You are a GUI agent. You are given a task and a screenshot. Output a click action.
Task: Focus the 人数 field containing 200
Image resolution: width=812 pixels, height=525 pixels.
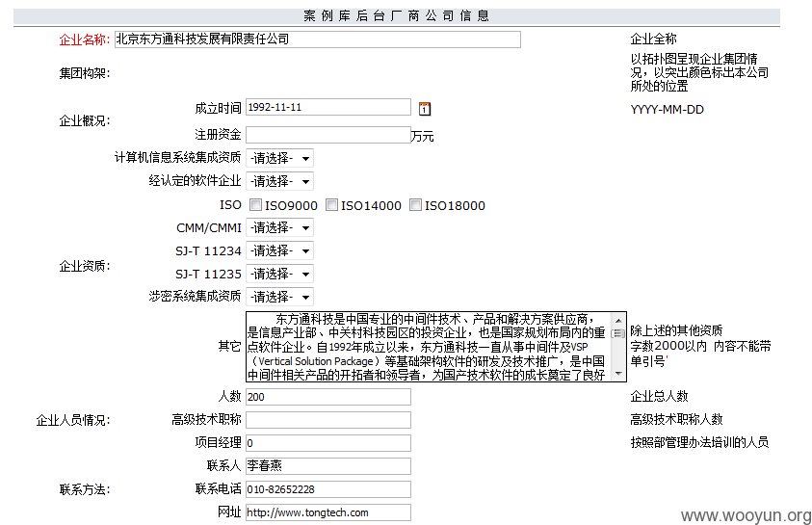328,397
